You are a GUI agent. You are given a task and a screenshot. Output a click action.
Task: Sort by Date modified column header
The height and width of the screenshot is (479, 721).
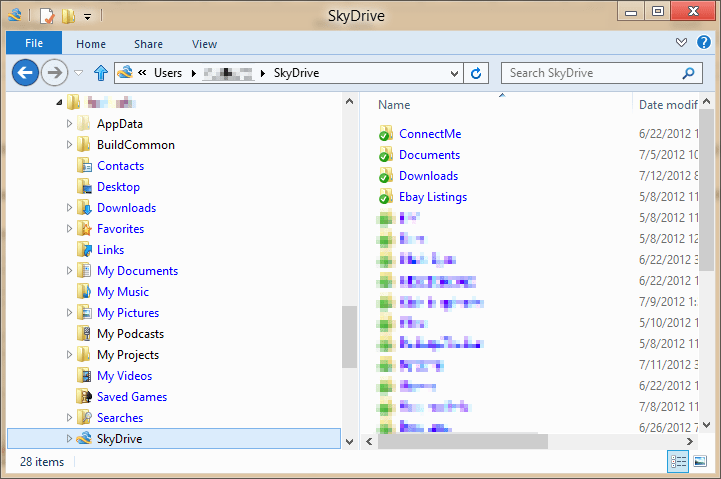point(666,105)
